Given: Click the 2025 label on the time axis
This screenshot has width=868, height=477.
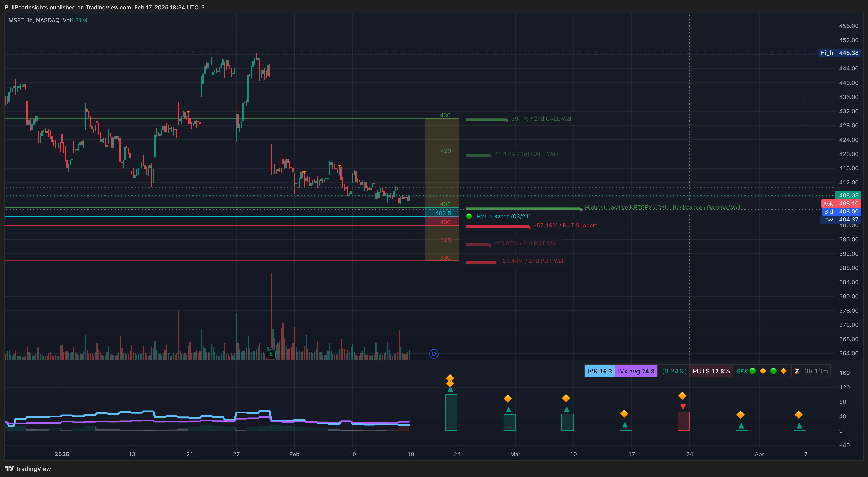Looking at the screenshot, I should pos(62,454).
